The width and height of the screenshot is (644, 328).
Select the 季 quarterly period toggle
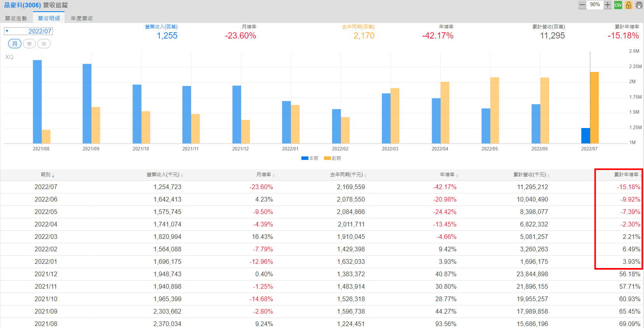point(30,44)
